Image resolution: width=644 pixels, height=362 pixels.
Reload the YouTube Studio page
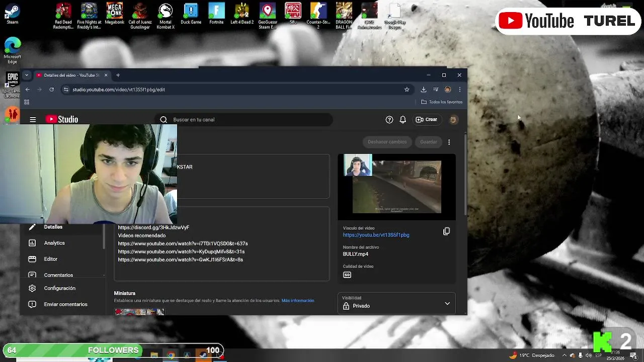(51, 89)
